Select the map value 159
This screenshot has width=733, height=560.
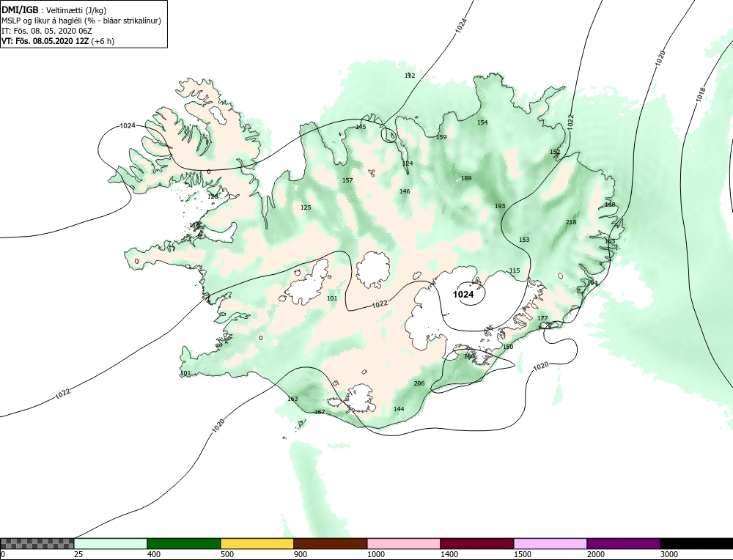(441, 137)
